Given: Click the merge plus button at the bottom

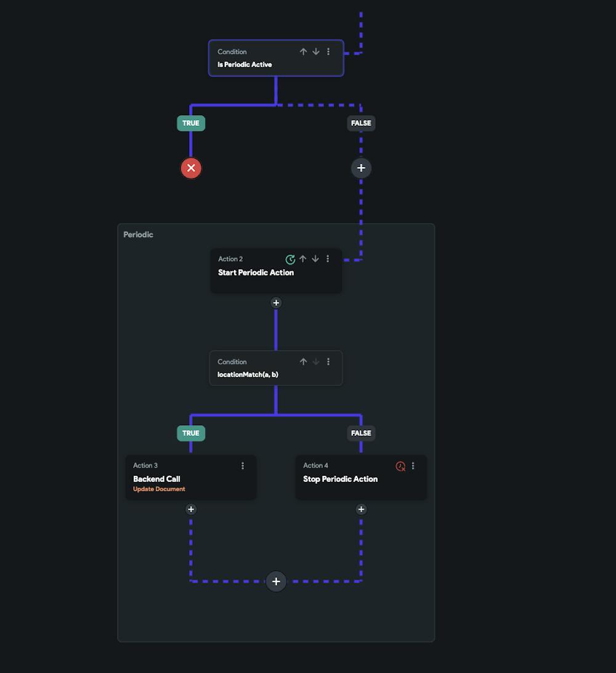Looking at the screenshot, I should click(x=276, y=581).
